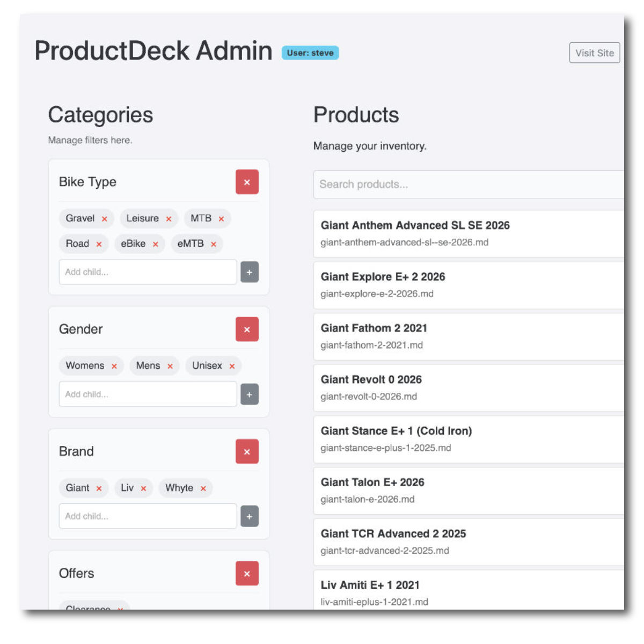Focus the Add child field under Brand

pos(148,516)
